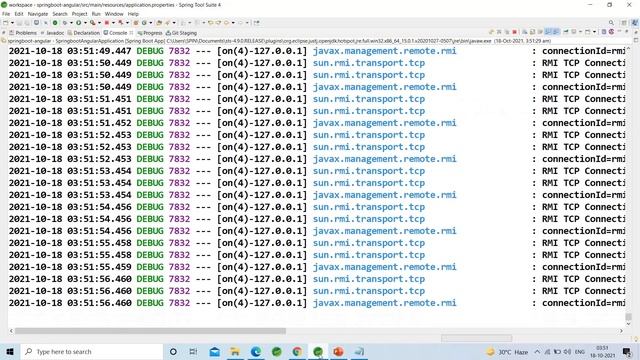Click the maximize view icon in console panel

click(x=627, y=31)
